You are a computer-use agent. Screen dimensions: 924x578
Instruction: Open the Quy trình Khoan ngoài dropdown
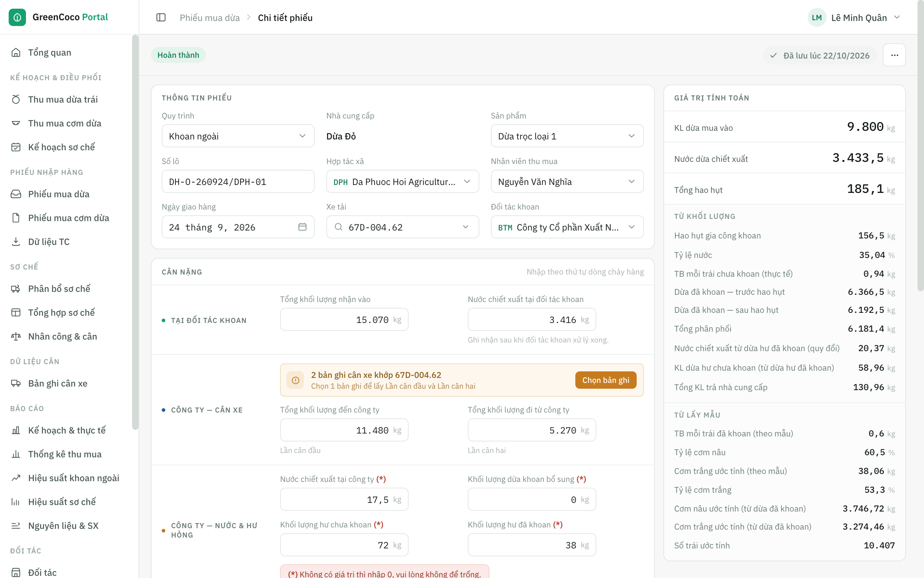pos(238,136)
